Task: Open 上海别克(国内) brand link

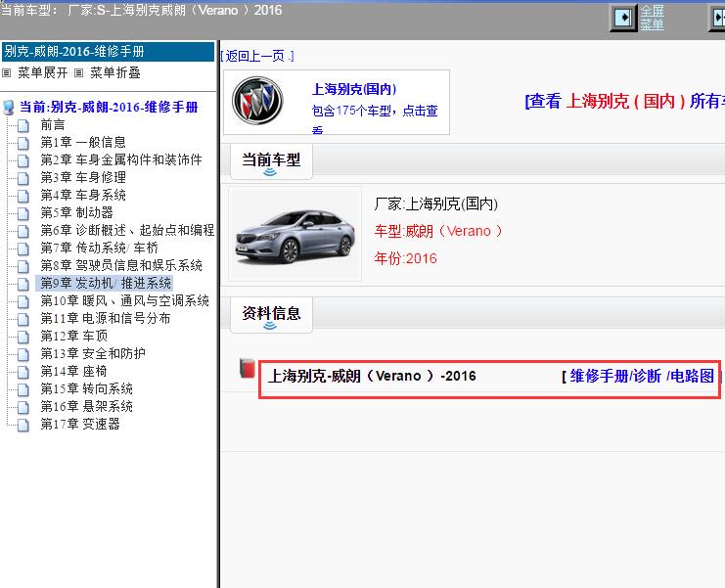Action: [354, 89]
